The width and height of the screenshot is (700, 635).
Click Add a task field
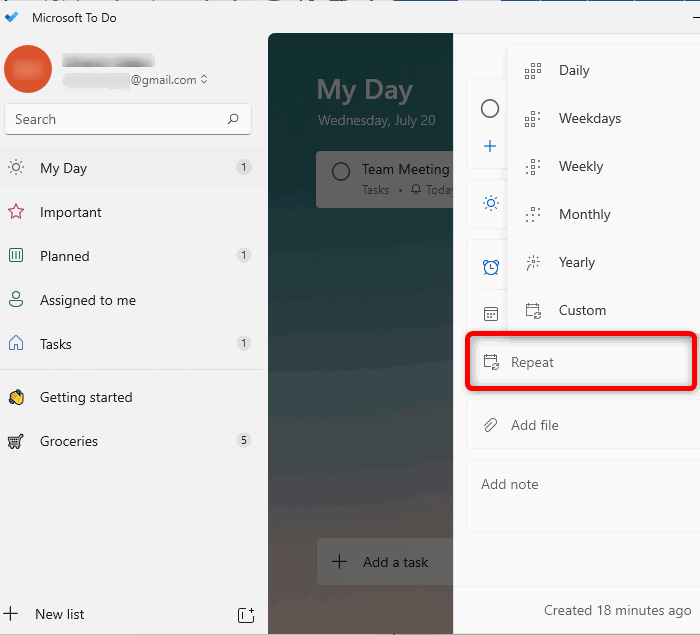(385, 562)
